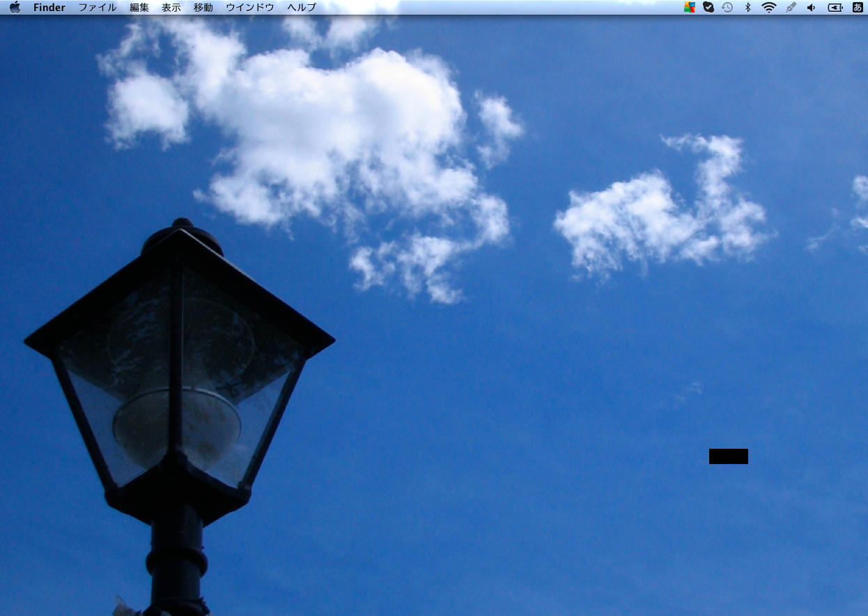Screen dimensions: 868x616
Task: Open the 移動 menu
Action: point(203,8)
